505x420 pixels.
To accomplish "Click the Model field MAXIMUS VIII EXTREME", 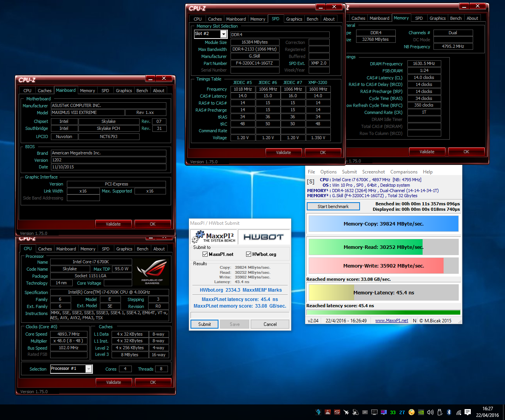I will tap(88, 112).
